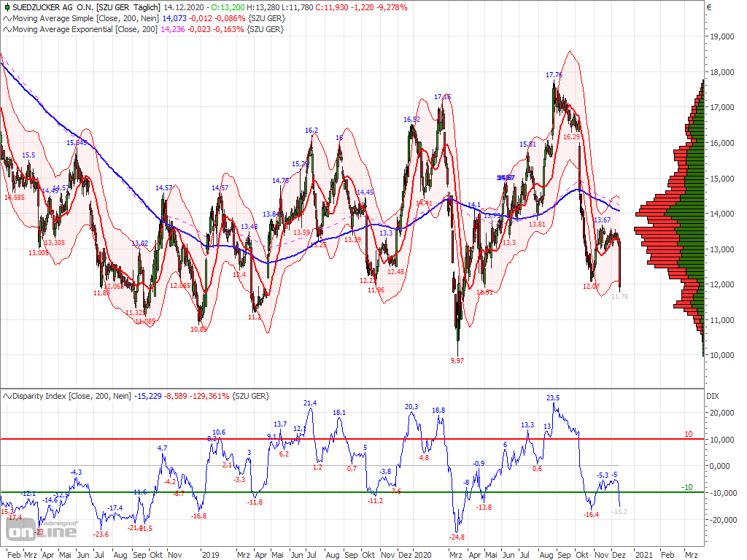Screen dimensions: 747x560
Task: Click the 16,000 price axis label
Action: tap(722, 143)
